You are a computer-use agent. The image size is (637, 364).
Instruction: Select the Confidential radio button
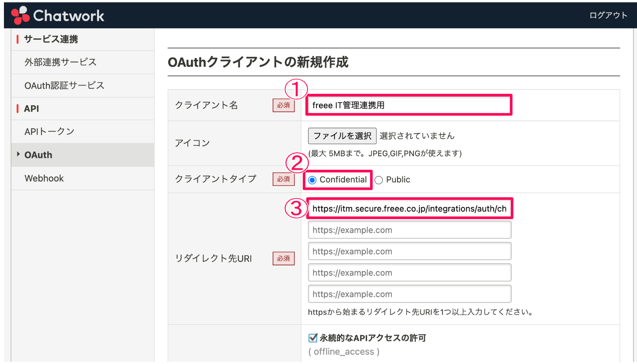point(312,180)
